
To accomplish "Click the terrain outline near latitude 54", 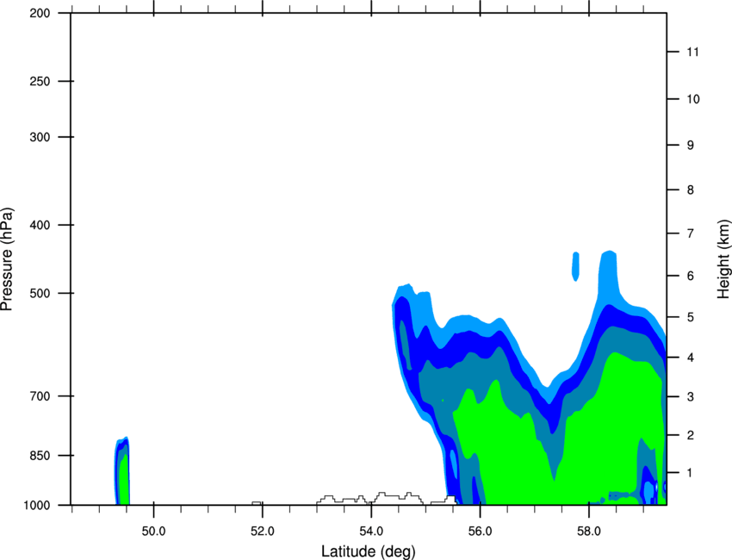I will click(x=386, y=498).
